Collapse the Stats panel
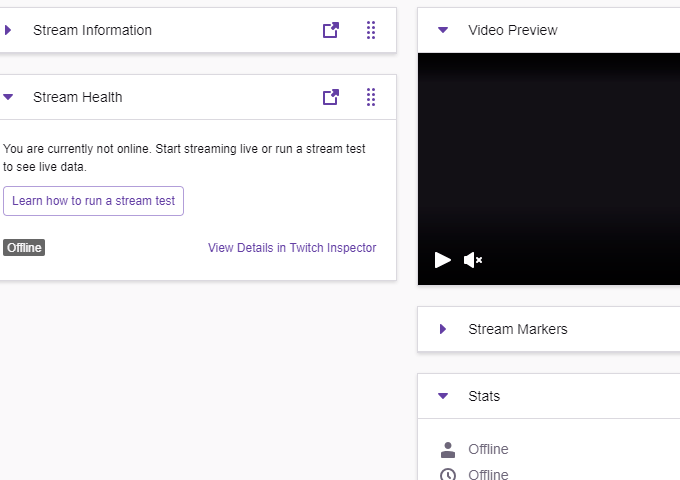Image resolution: width=680 pixels, height=480 pixels. pos(443,396)
